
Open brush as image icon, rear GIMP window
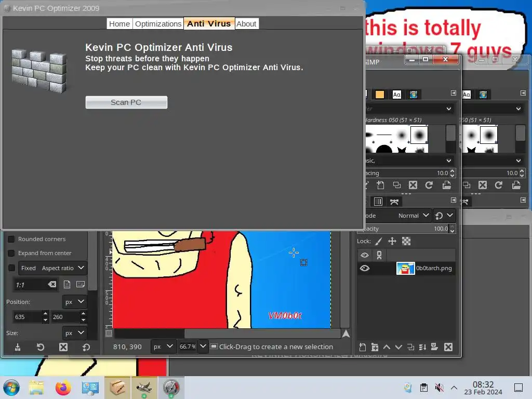coord(516,185)
